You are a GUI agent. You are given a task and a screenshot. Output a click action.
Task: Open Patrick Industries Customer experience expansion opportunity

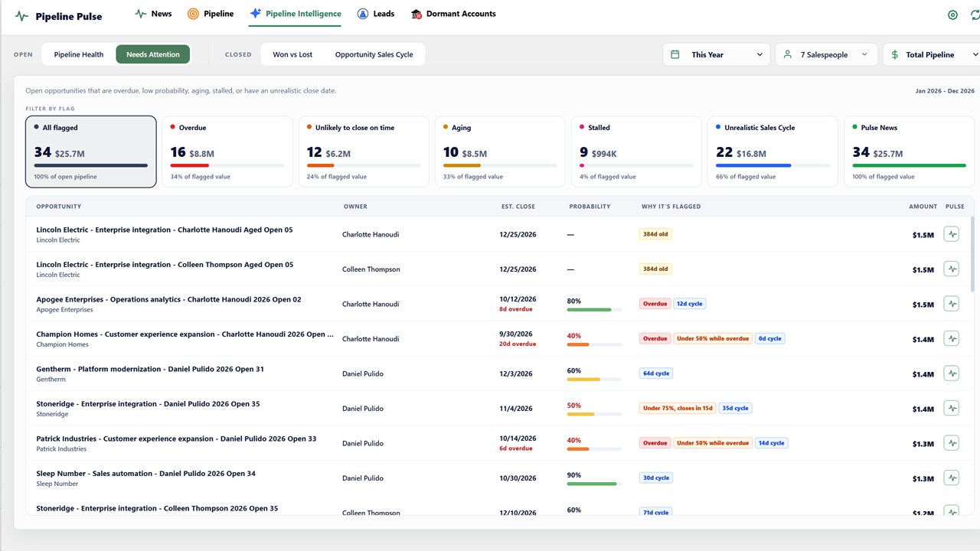(x=176, y=439)
